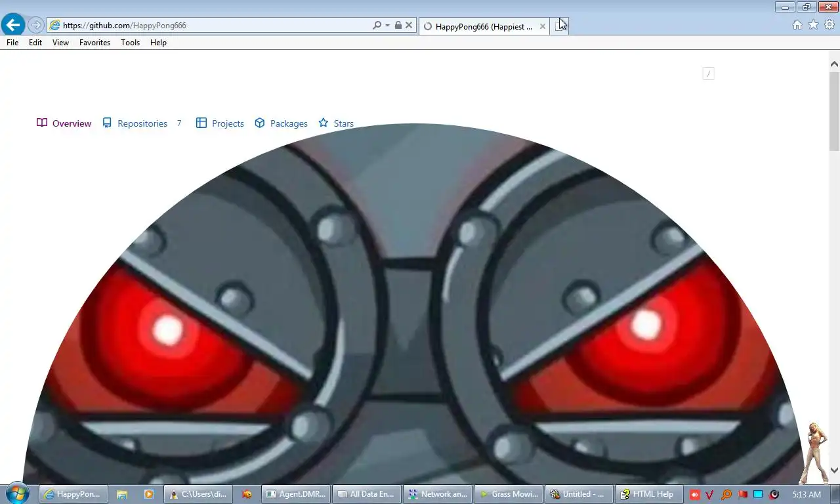Open the Favorites menu
840x504 pixels.
tap(94, 42)
